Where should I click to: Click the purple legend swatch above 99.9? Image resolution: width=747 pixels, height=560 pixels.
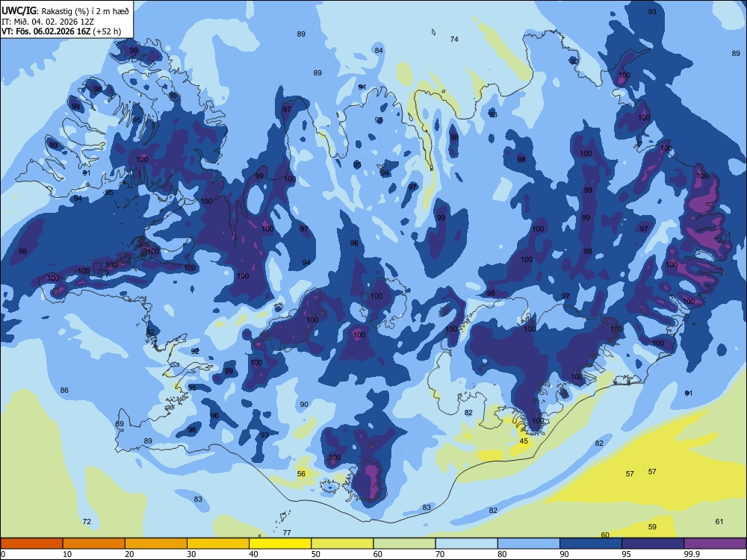715,544
